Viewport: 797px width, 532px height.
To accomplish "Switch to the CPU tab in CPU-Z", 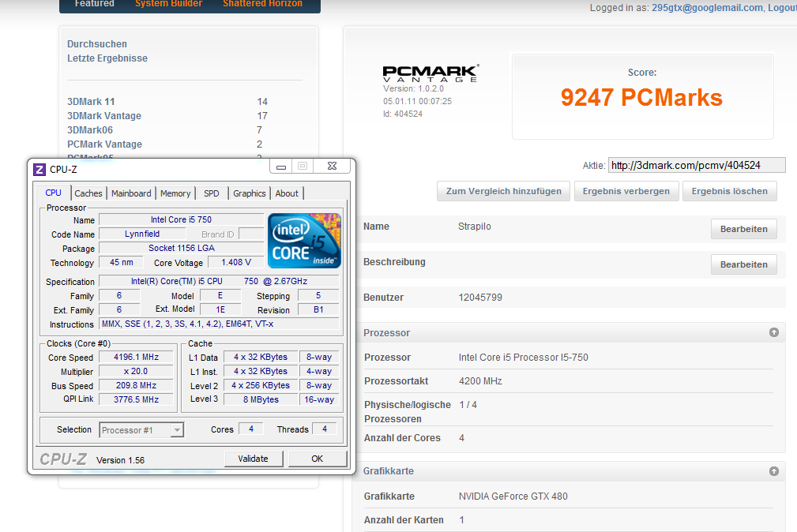I will [x=53, y=193].
